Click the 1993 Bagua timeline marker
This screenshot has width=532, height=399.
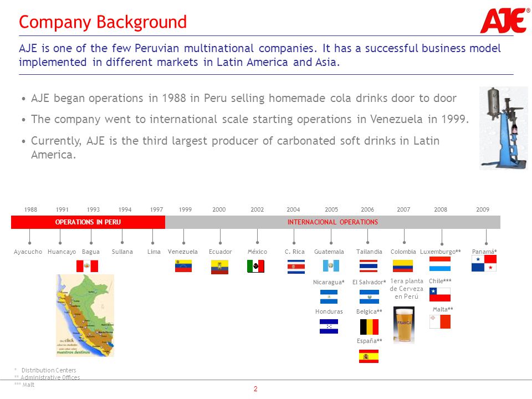pyautogui.click(x=91, y=243)
